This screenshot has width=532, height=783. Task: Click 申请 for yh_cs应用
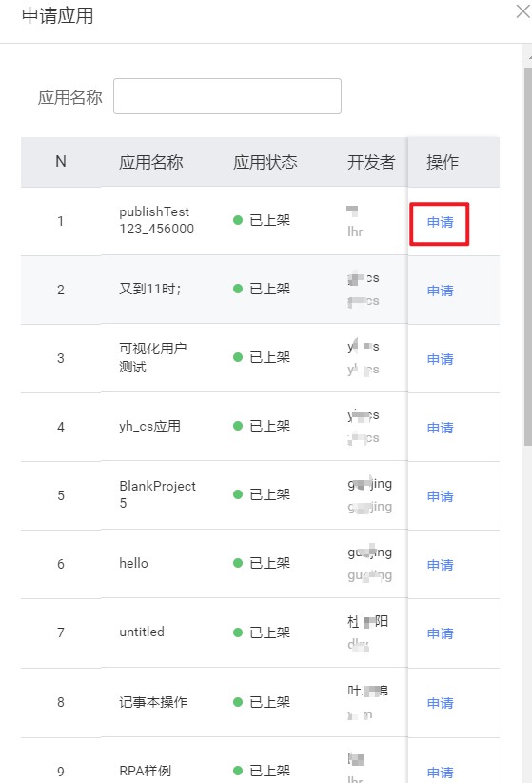pyautogui.click(x=441, y=428)
